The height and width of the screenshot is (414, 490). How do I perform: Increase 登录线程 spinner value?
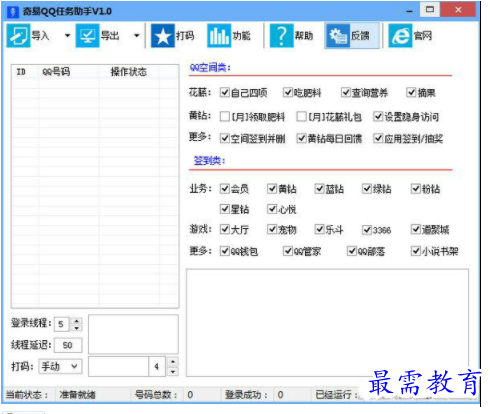tap(77, 321)
